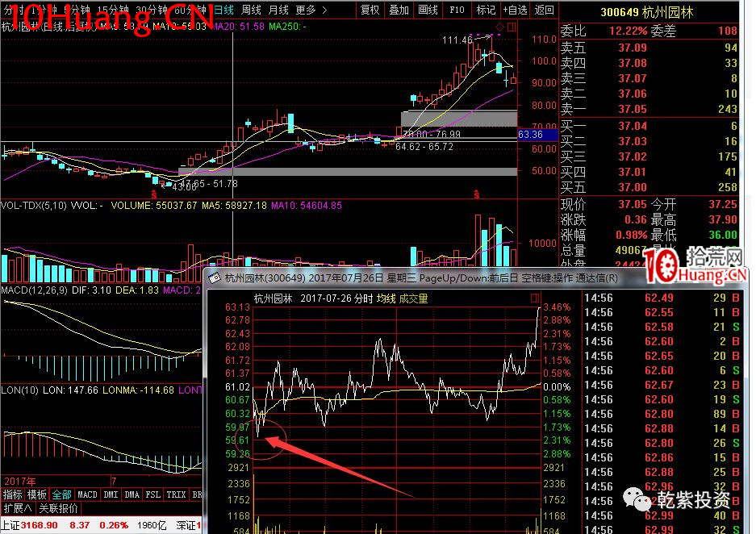The image size is (756, 534).
Task: Open F10 company info
Action: click(x=457, y=10)
